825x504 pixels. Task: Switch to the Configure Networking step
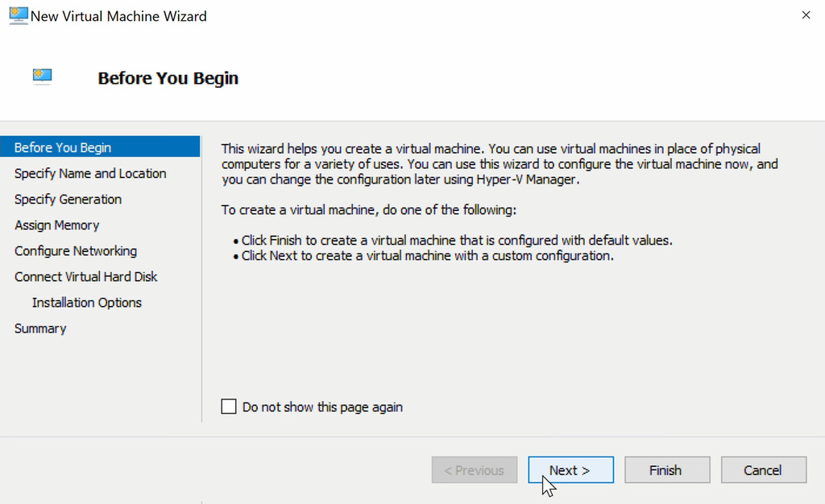(76, 251)
